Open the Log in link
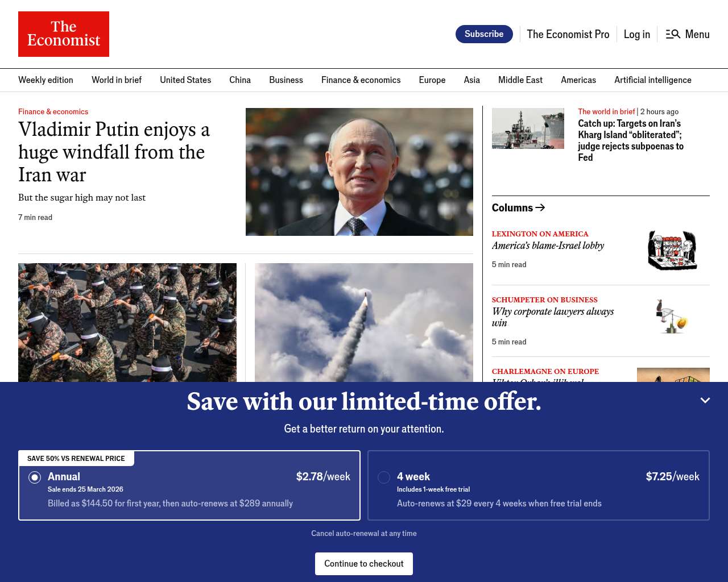The image size is (728, 582). click(x=636, y=34)
